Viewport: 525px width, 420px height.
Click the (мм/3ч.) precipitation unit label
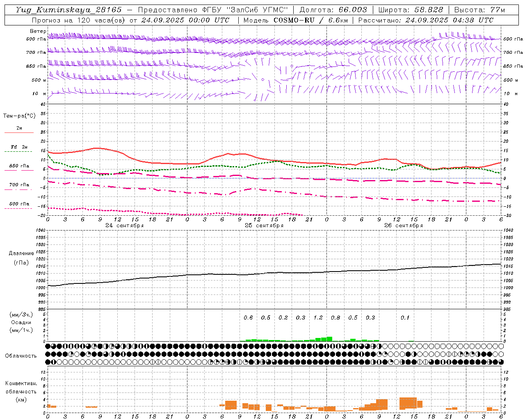coord(21,315)
